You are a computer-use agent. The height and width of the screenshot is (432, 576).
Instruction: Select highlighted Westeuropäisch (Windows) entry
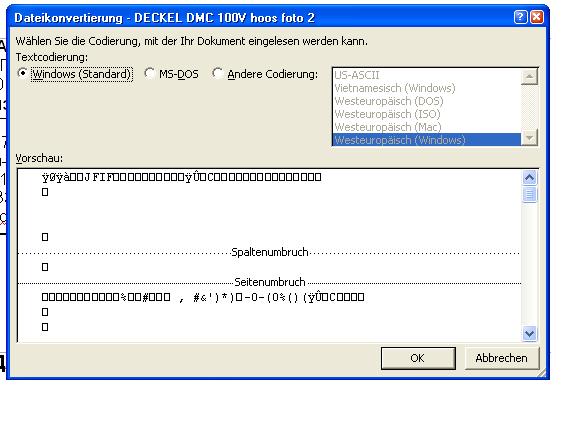coord(426,140)
